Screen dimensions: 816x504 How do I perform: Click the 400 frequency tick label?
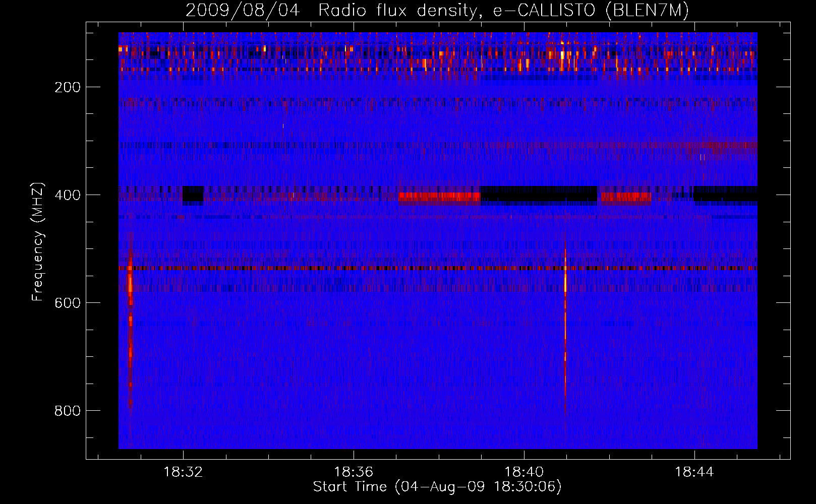(x=68, y=195)
